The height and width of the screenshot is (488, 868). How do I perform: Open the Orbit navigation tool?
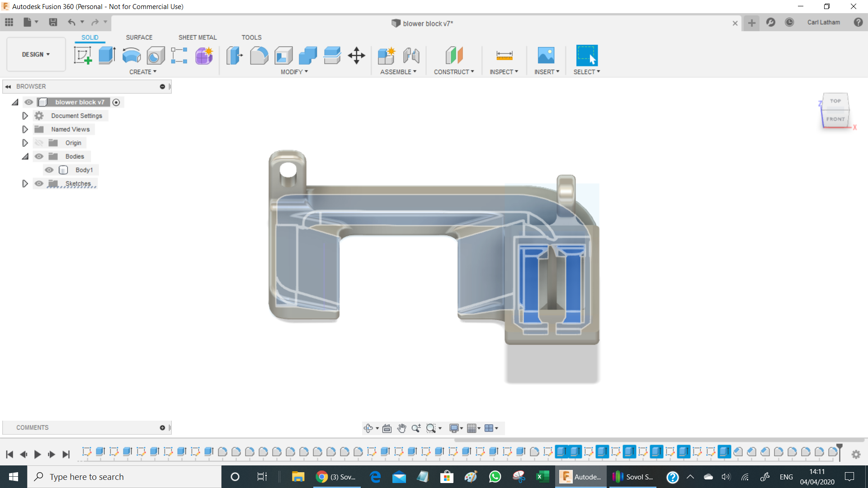pos(368,428)
